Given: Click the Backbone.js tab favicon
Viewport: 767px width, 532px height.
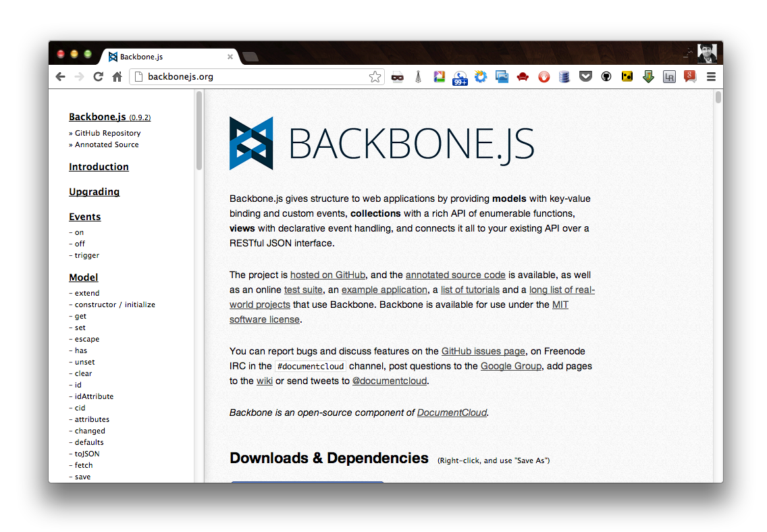Looking at the screenshot, I should tap(113, 57).
